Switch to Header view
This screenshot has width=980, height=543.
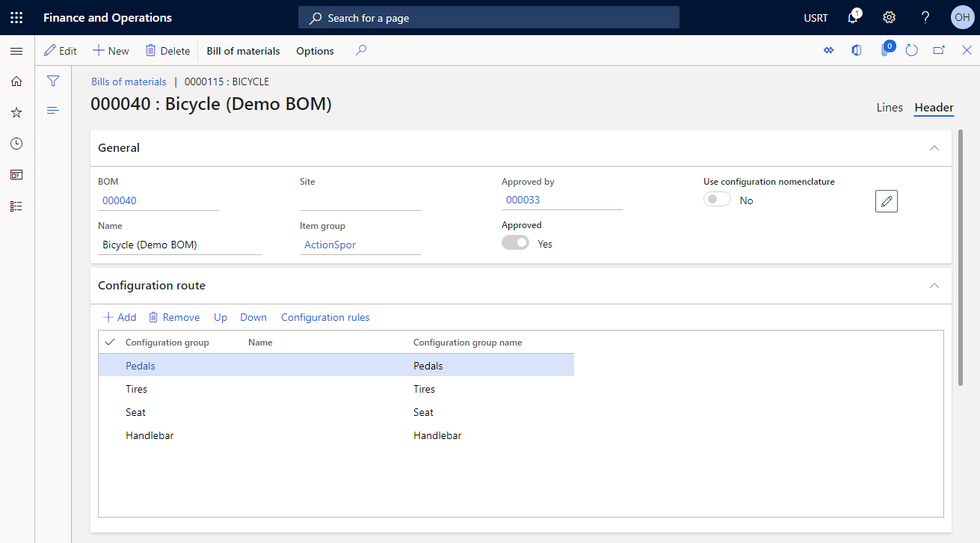tap(934, 108)
